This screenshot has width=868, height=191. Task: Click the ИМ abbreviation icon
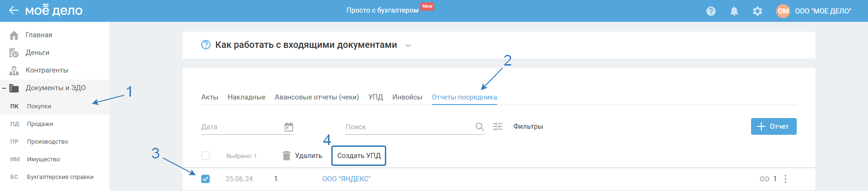click(14, 159)
